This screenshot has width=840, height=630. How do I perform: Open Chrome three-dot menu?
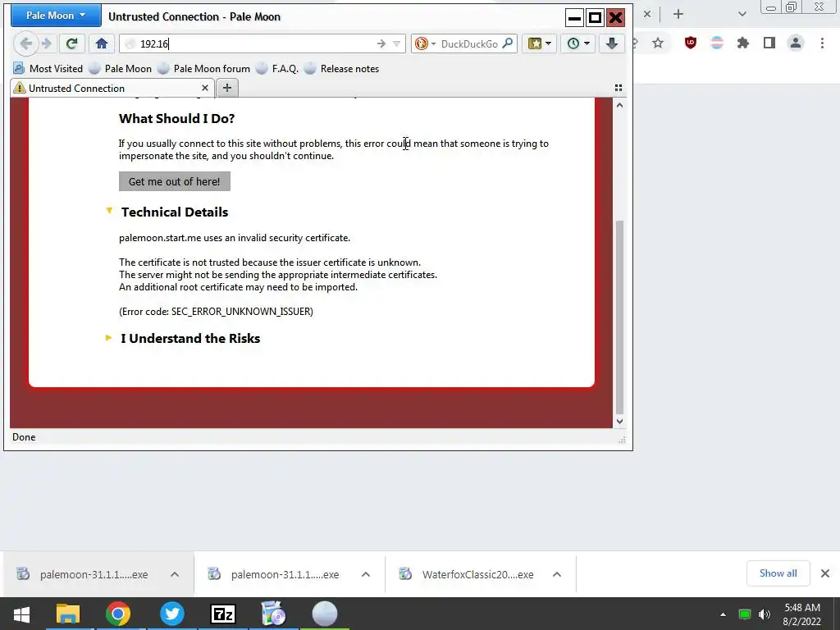pyautogui.click(x=822, y=43)
